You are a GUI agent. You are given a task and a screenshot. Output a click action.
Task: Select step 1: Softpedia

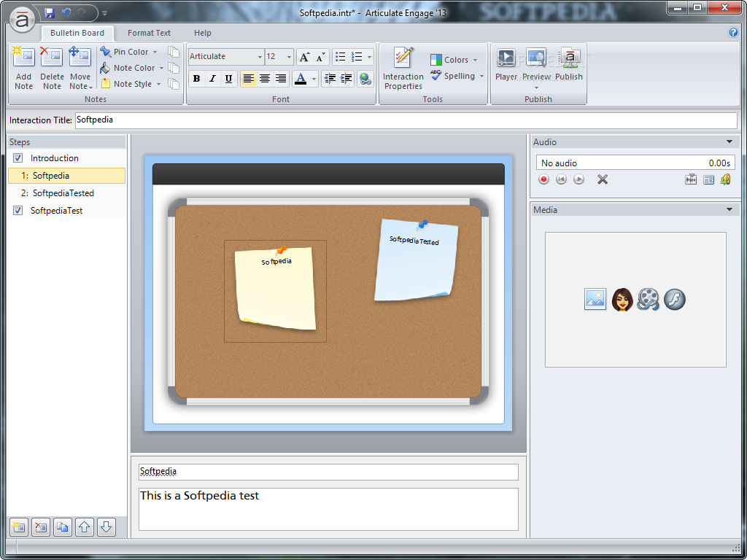tap(66, 176)
